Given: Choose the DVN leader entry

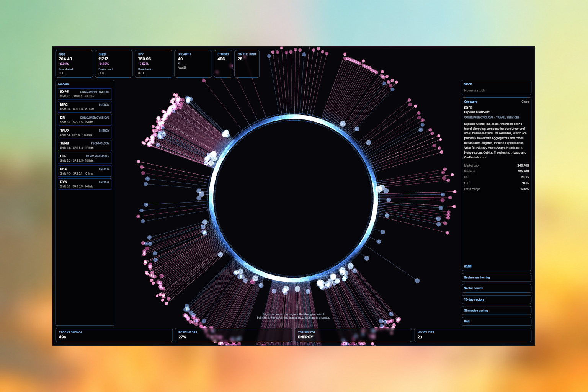Looking at the screenshot, I should point(85,184).
